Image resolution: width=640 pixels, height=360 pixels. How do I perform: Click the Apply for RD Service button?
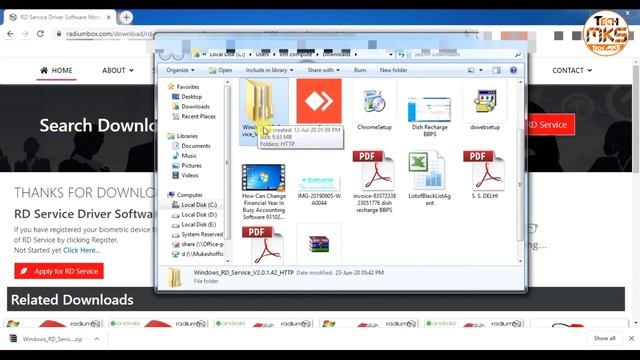(x=59, y=271)
